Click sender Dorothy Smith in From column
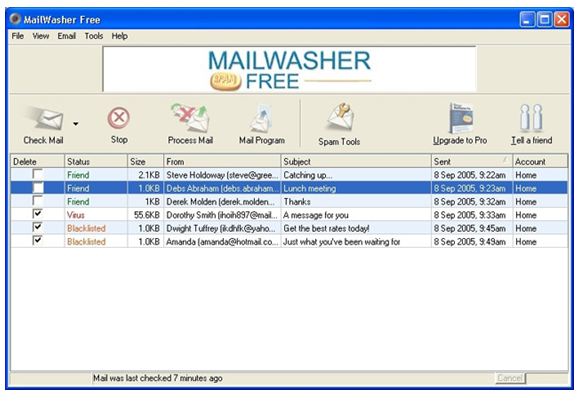The width and height of the screenshot is (580, 402). pyautogui.click(x=222, y=215)
